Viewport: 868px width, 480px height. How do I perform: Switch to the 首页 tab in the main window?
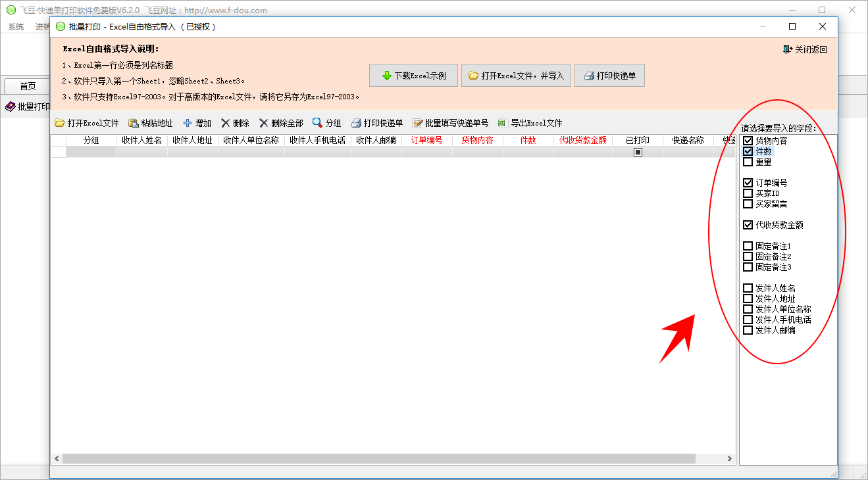click(28, 86)
